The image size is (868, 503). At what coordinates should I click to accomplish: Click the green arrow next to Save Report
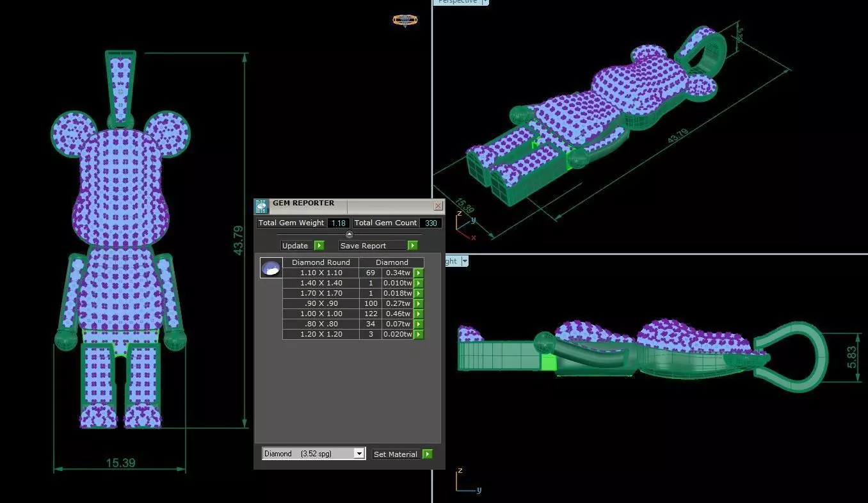(413, 246)
